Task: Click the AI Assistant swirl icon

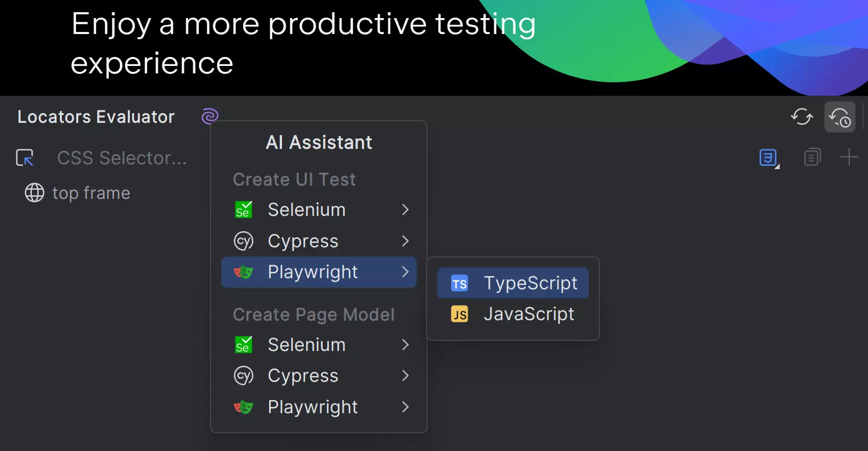Action: click(x=210, y=115)
